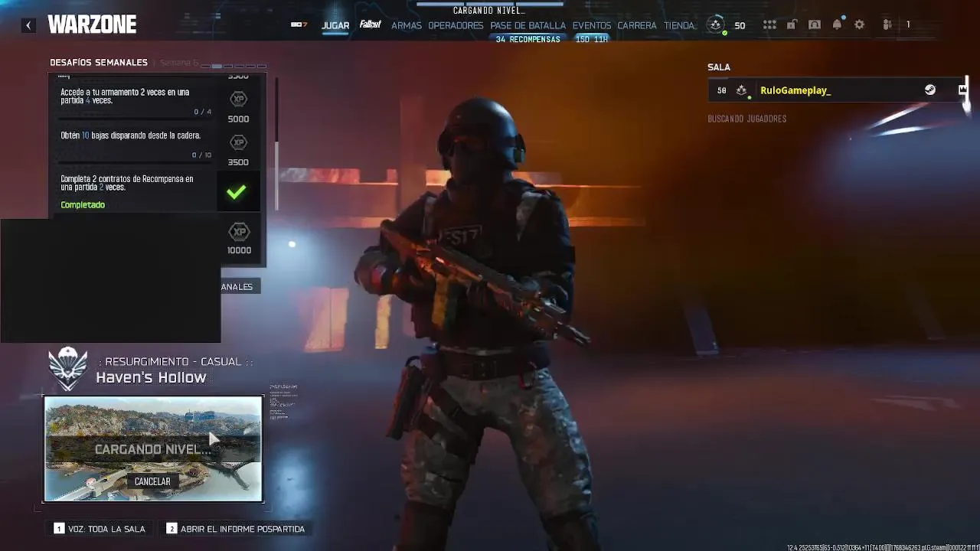
Task: Select the completed Recompensa contracts challenge
Action: pos(136,191)
